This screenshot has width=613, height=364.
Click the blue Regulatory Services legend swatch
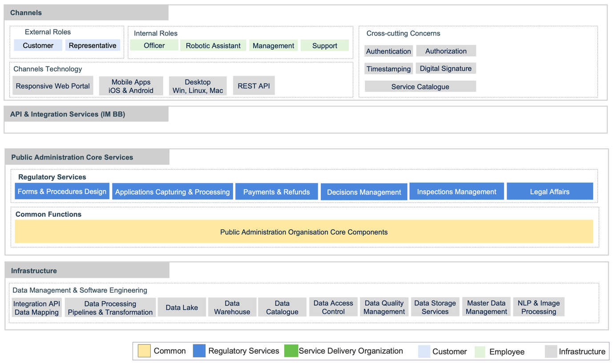pos(199,351)
